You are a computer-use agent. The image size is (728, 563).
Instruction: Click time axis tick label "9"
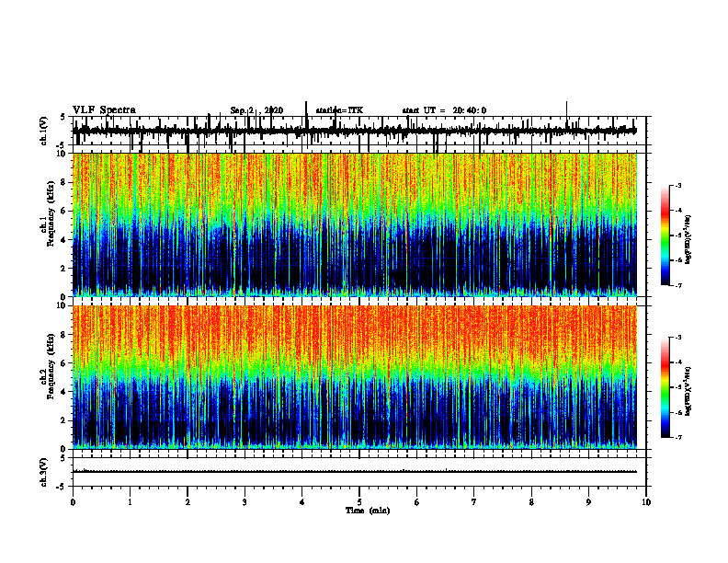(x=588, y=502)
